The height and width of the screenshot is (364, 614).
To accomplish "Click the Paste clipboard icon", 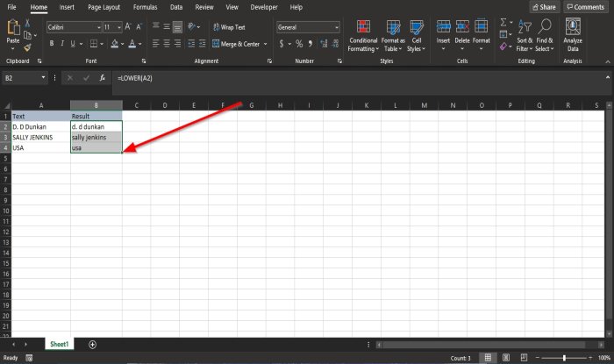I will [13, 28].
